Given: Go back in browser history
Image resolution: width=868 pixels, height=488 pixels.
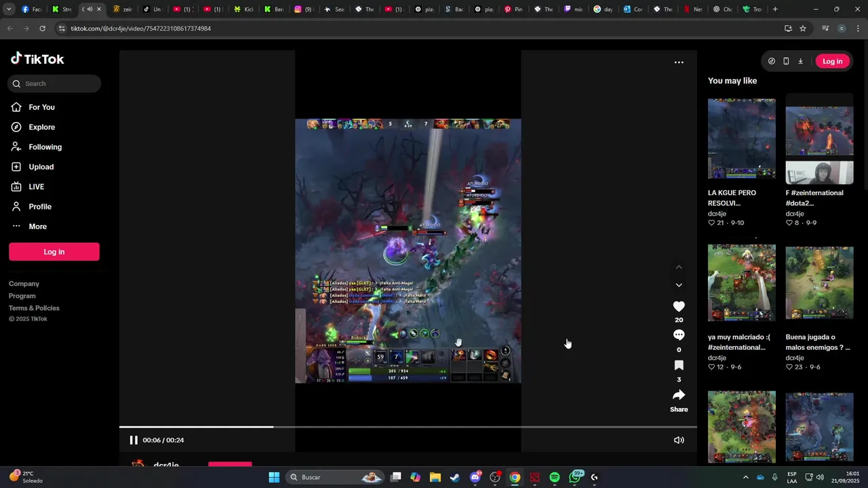Looking at the screenshot, I should click(x=9, y=28).
